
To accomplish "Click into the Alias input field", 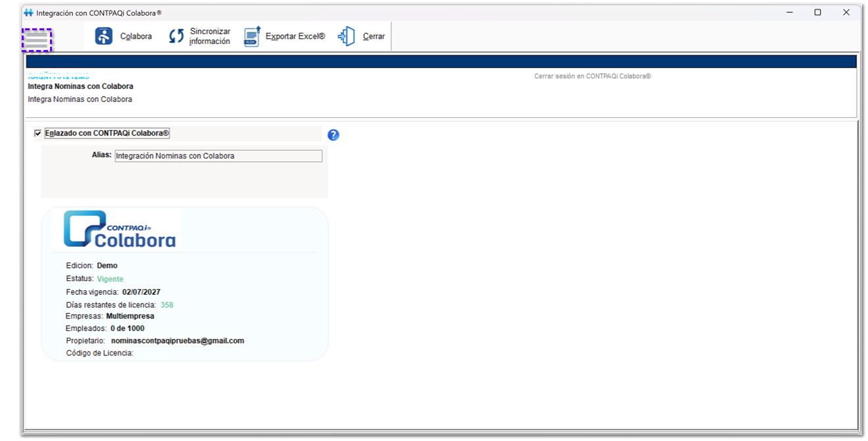I will tap(218, 156).
